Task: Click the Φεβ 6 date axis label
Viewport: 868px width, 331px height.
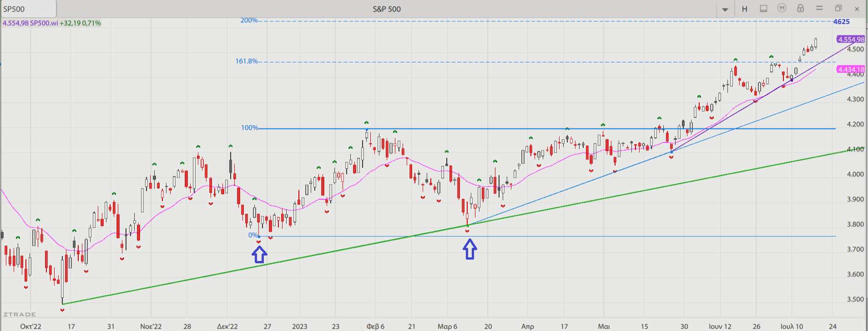Action: tap(375, 326)
